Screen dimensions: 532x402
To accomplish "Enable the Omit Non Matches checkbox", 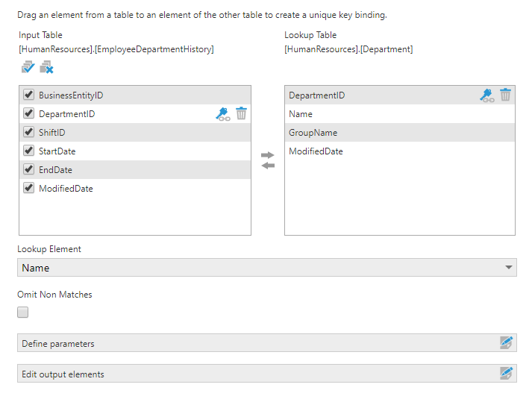I will (23, 313).
